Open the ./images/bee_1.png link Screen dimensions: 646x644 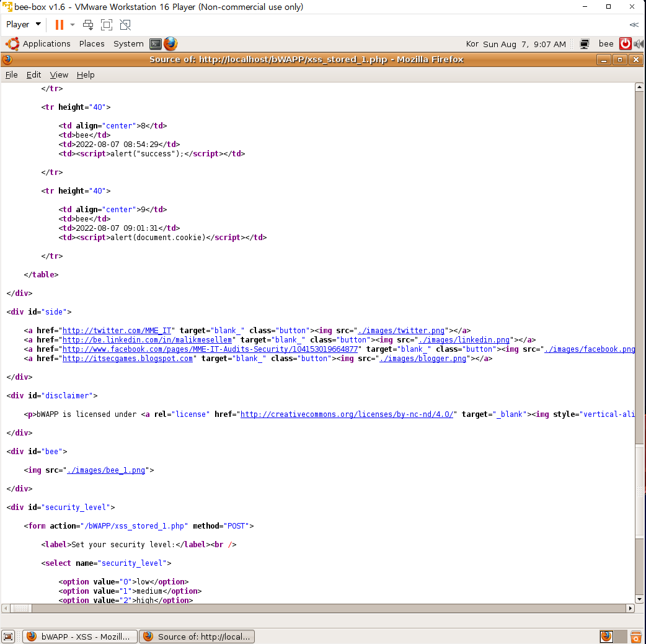click(106, 470)
